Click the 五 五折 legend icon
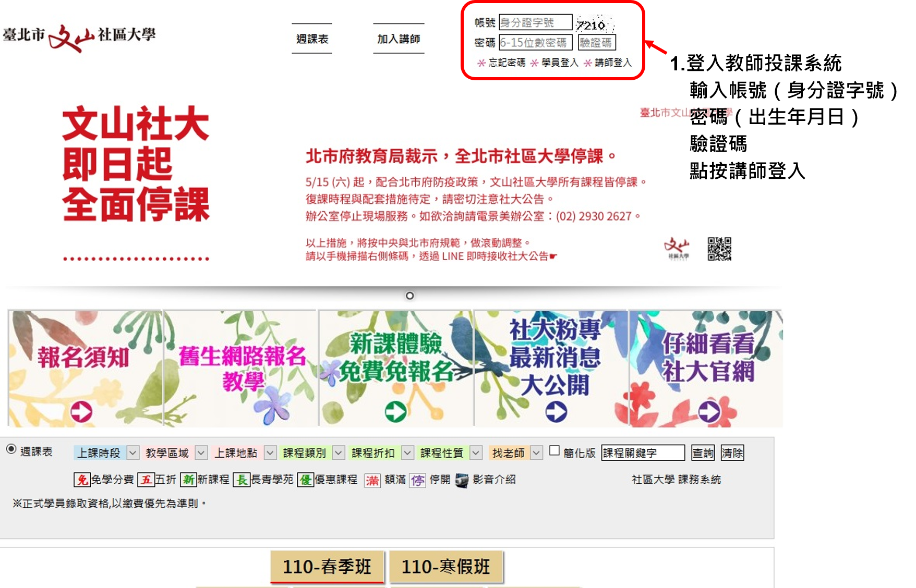 pos(146,480)
